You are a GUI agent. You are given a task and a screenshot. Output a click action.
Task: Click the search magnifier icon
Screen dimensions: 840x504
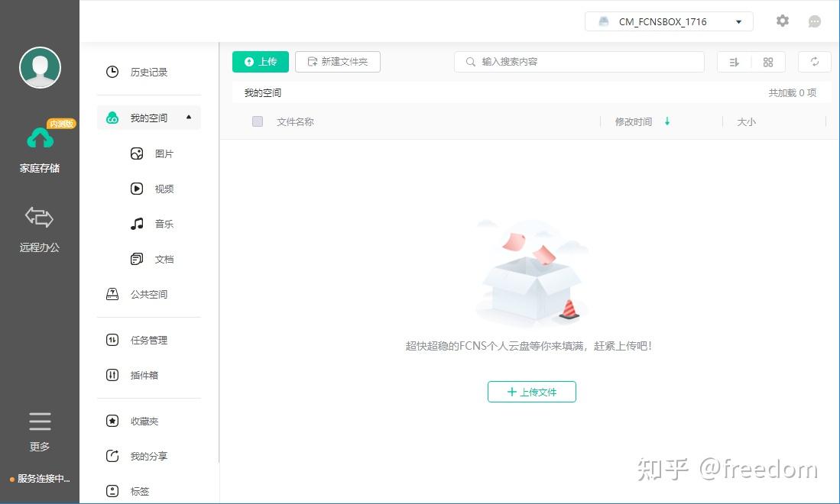tap(470, 62)
